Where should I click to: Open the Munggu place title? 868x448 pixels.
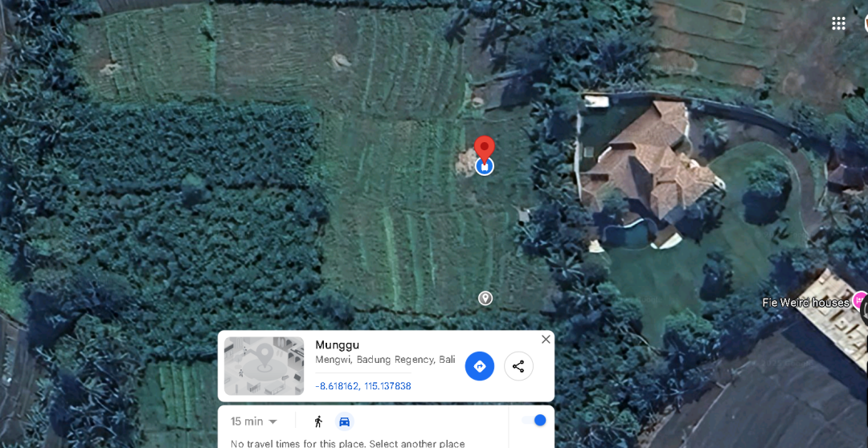coord(337,345)
